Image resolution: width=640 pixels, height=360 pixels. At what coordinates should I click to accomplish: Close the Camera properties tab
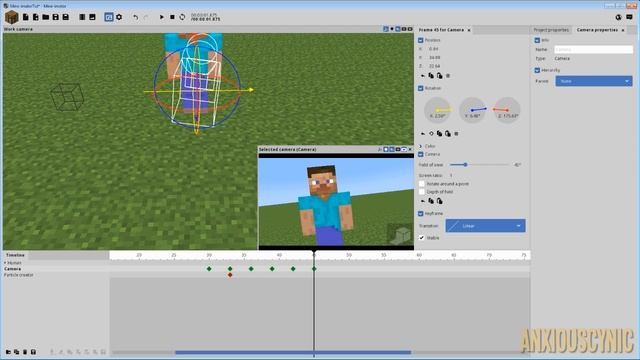pos(623,30)
